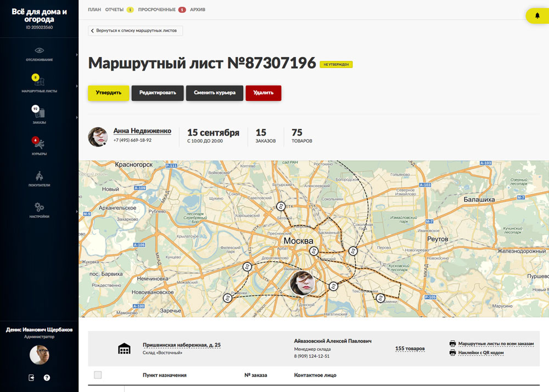Switch to the ПЛАН tab
Screen dimensions: 549x392
pos(94,10)
